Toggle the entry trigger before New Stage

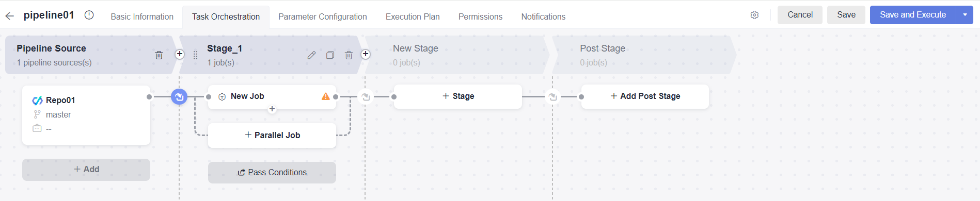pyautogui.click(x=366, y=96)
